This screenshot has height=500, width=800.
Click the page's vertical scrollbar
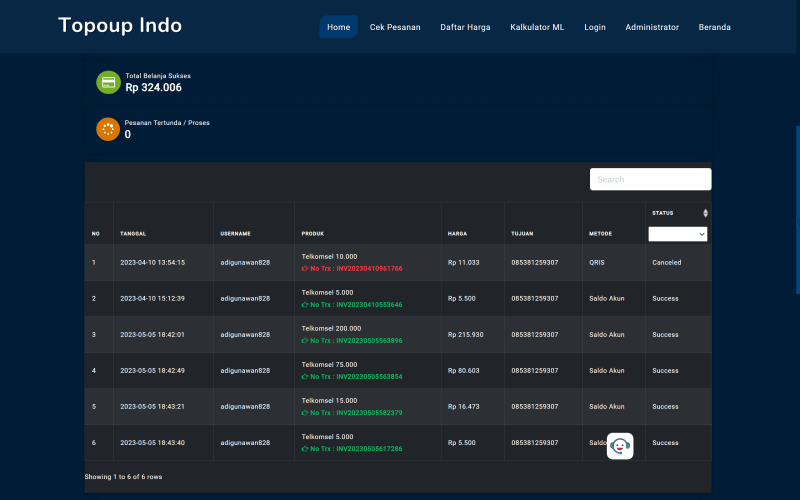(797, 210)
